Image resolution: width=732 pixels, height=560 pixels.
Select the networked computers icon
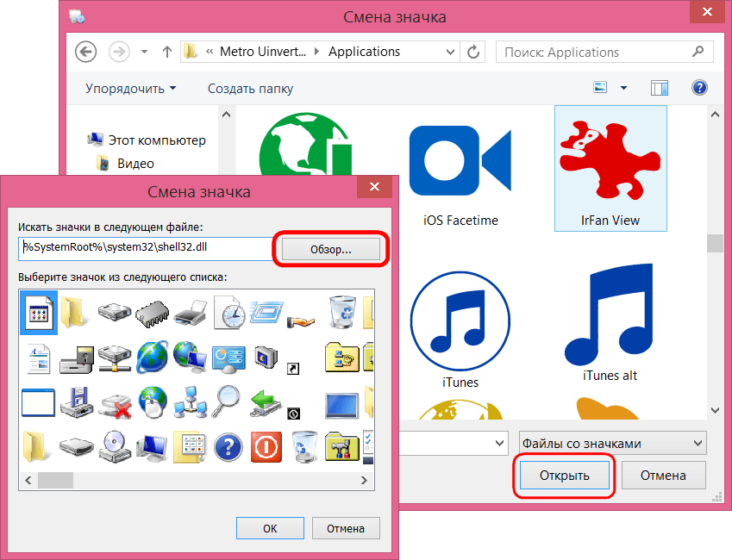click(x=190, y=402)
